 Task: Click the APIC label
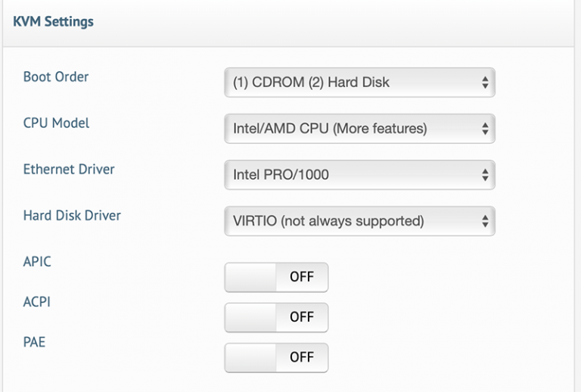(x=37, y=262)
